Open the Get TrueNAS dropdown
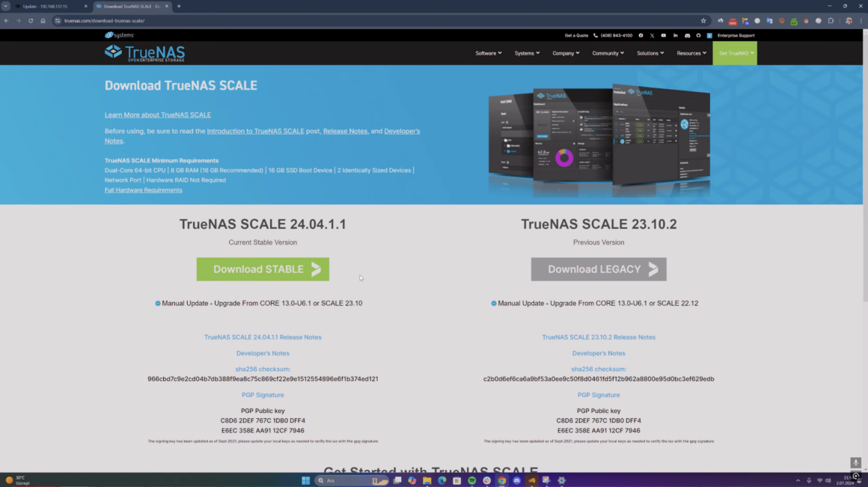This screenshot has height=487, width=868. [735, 53]
